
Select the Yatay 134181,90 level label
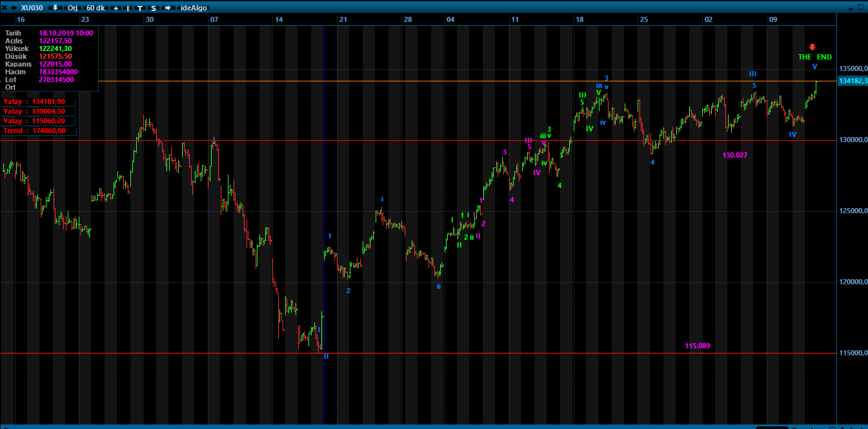click(x=35, y=102)
